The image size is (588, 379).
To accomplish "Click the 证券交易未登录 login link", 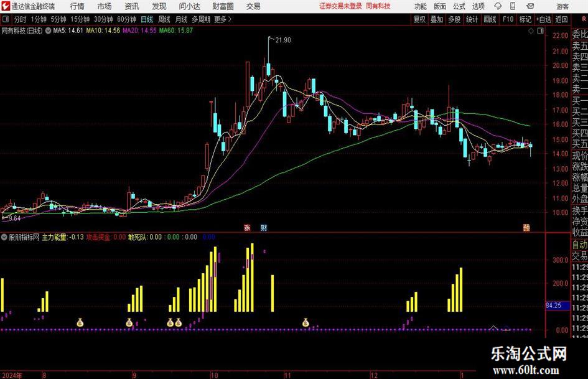I will tap(340, 6).
